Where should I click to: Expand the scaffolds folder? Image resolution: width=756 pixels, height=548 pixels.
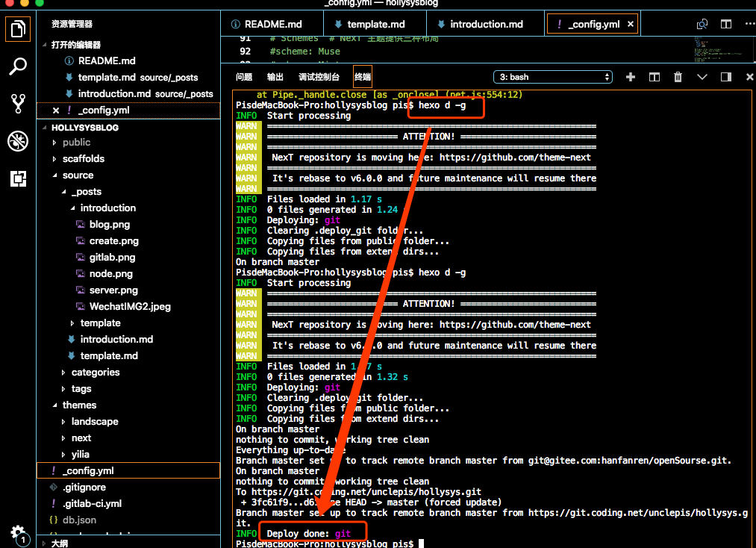(83, 158)
